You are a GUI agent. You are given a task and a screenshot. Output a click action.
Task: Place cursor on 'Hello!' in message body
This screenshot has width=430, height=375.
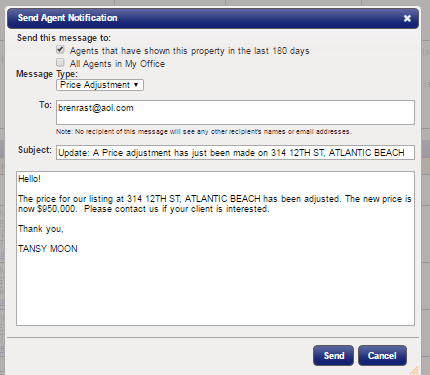click(29, 179)
